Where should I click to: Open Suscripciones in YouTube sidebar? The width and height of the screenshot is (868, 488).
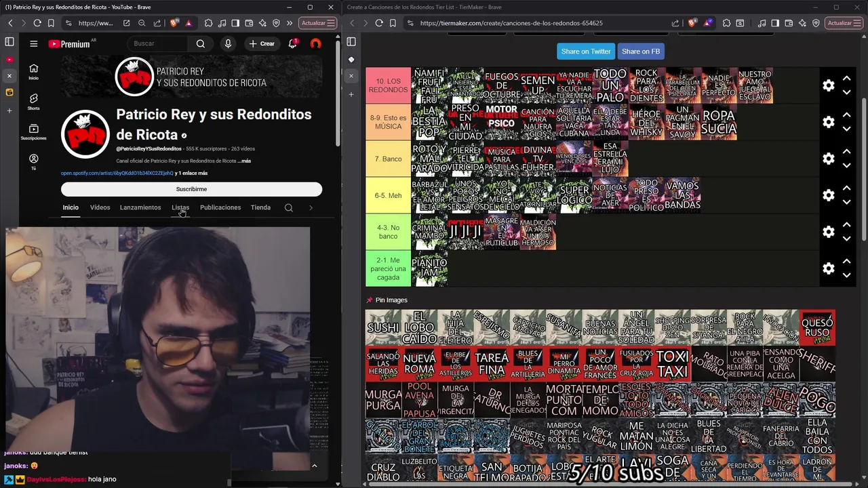point(33,132)
